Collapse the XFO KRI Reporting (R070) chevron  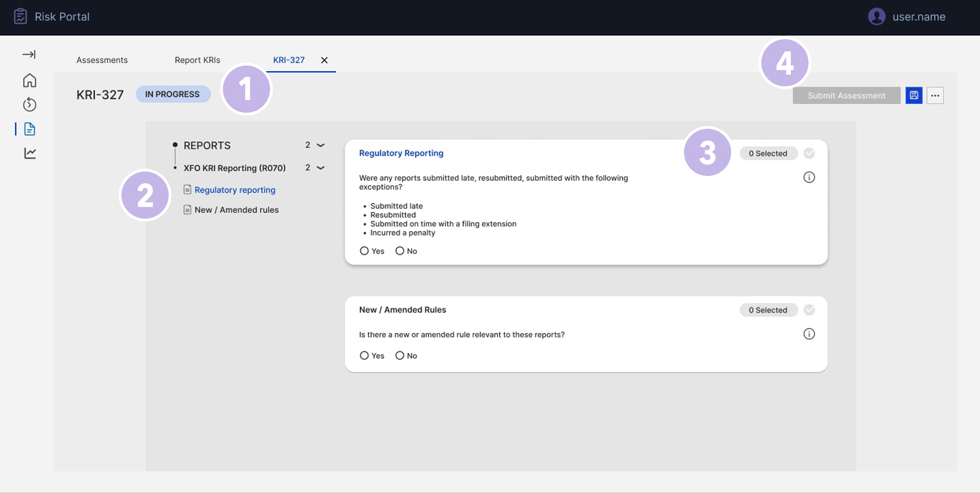click(321, 168)
